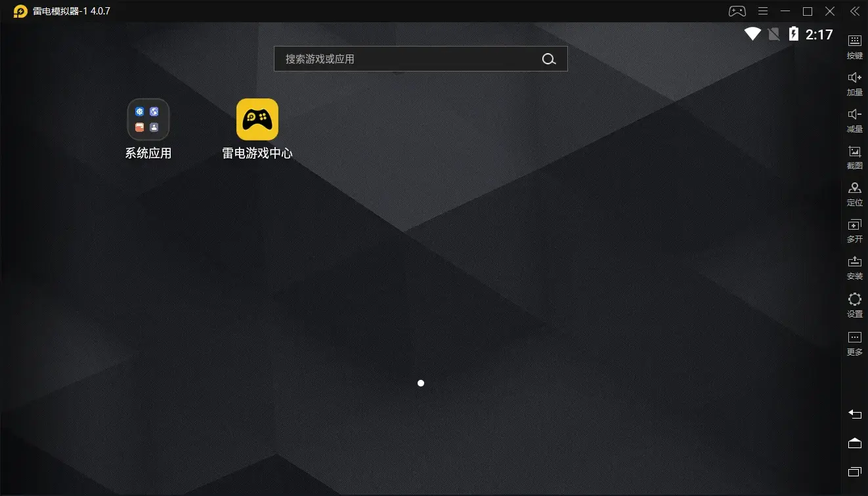This screenshot has height=496, width=868.
Task: Maximize the emulator window
Action: click(x=808, y=11)
